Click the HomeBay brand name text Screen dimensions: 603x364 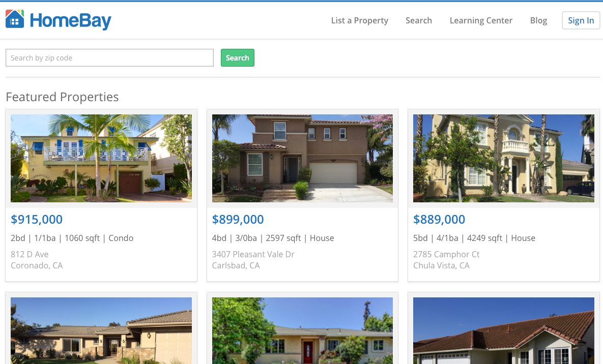tap(70, 21)
